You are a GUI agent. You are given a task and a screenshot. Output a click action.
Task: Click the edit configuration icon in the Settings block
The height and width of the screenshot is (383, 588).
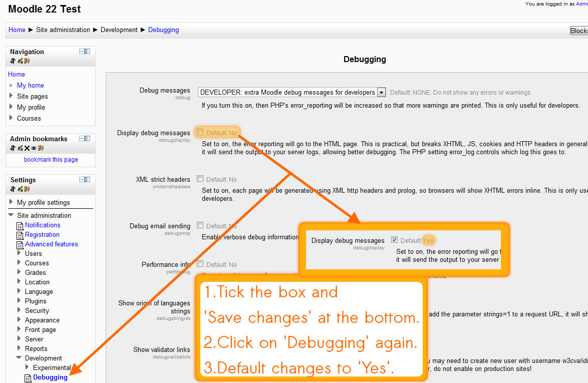tap(20, 189)
